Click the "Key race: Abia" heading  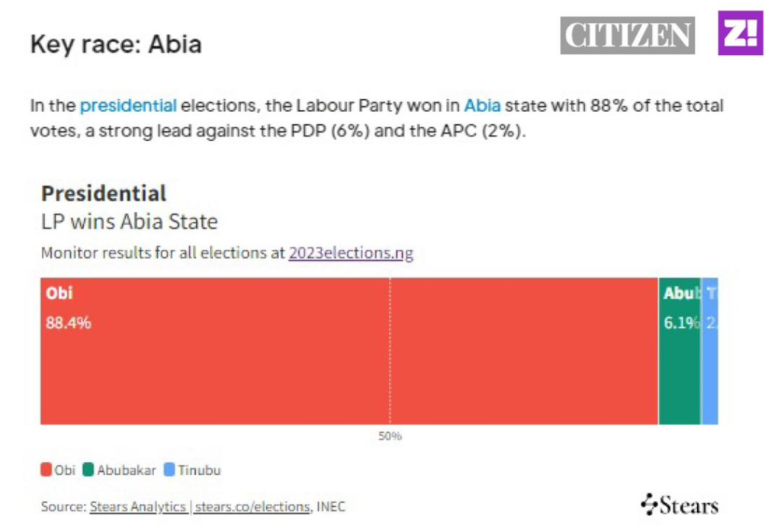tap(116, 43)
